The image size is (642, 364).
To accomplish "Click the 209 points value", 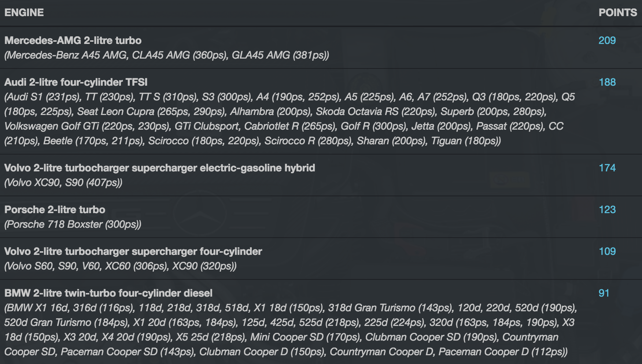I will pyautogui.click(x=607, y=40).
